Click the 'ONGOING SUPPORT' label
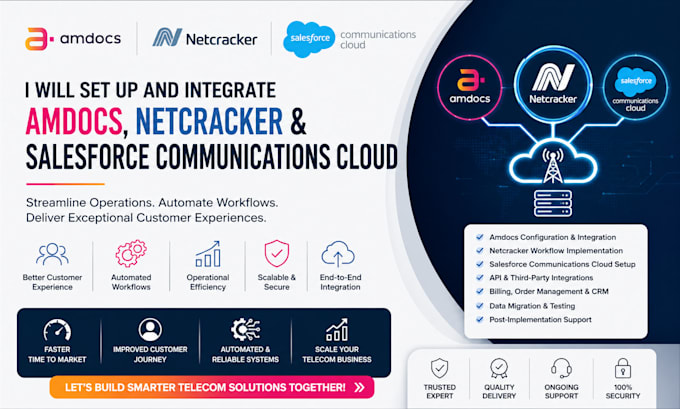Image resolution: width=680 pixels, height=409 pixels. coord(562,392)
